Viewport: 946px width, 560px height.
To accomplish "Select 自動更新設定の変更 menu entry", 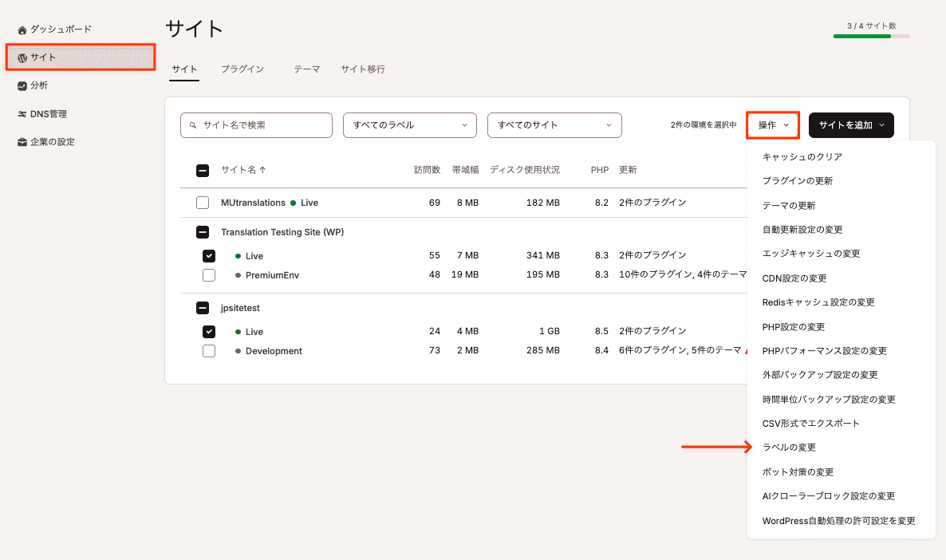I will click(x=802, y=230).
